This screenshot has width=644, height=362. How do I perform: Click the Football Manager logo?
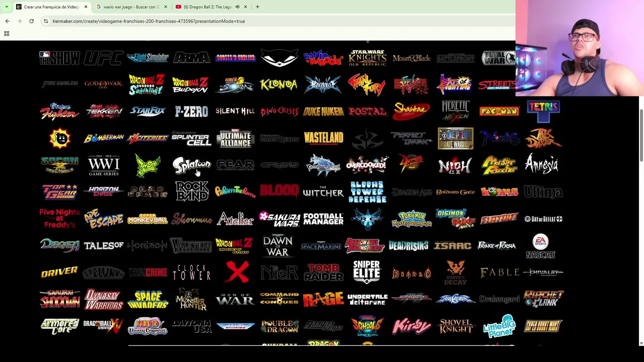tap(323, 219)
